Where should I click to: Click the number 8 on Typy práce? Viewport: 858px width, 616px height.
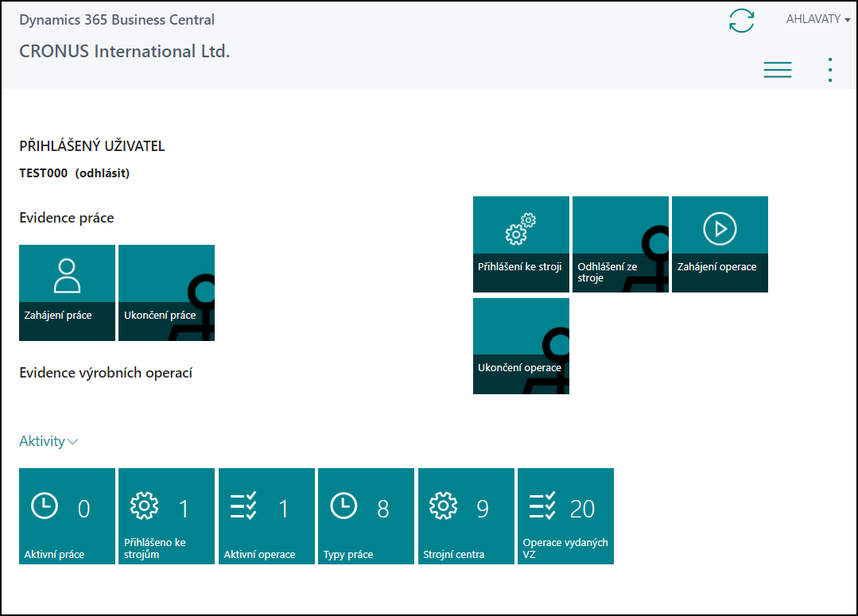[383, 509]
